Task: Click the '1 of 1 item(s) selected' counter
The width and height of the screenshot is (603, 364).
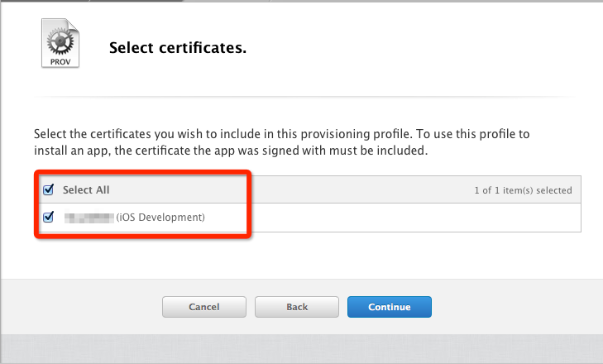Action: point(522,190)
